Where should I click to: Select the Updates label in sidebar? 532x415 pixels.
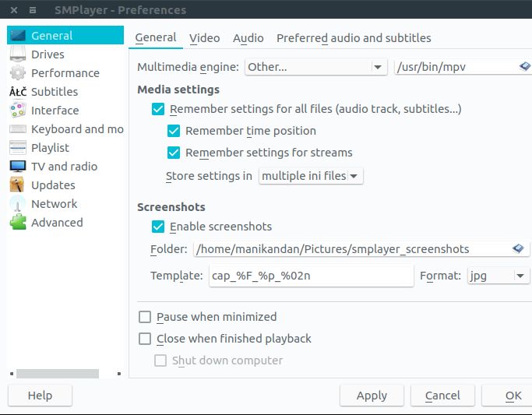pyautogui.click(x=53, y=185)
